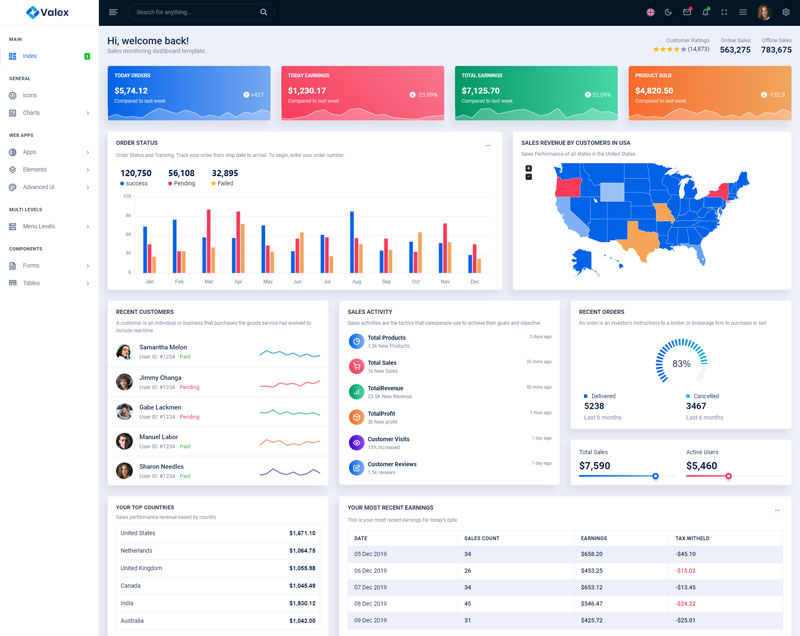800x636 pixels.
Task: Switch to dark mode with moon icon
Action: [x=668, y=12]
